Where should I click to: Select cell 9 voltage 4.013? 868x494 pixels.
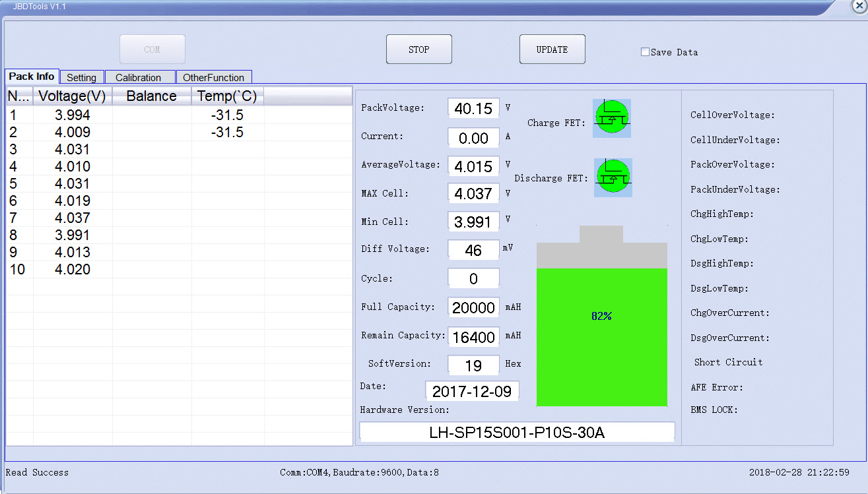[73, 253]
